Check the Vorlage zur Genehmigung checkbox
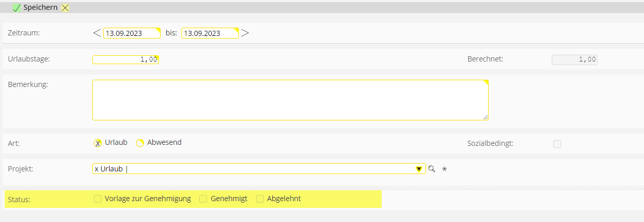Viewport: 644px width, 222px height. click(x=98, y=199)
